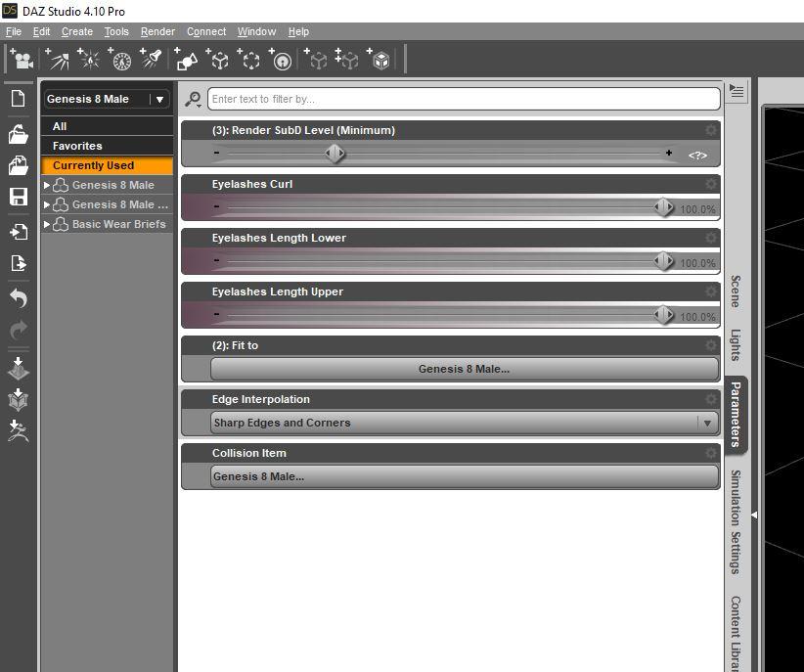This screenshot has height=672, width=804.
Task: Switch to the Simulation Settings tab
Action: [736, 521]
